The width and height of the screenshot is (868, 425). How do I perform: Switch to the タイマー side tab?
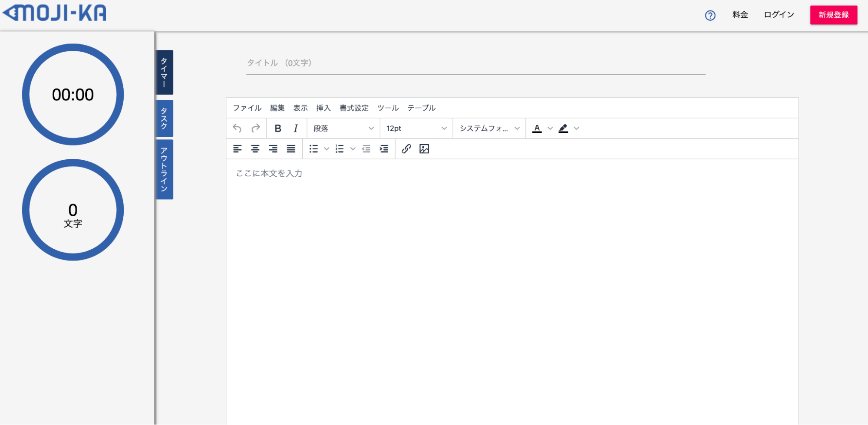point(164,72)
